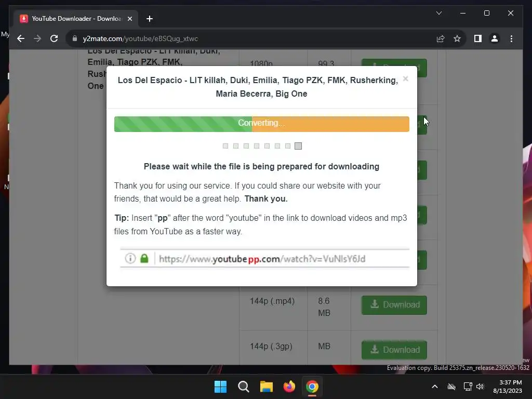The height and width of the screenshot is (399, 532).
Task: Show hidden system tray icons
Action: coord(435,387)
